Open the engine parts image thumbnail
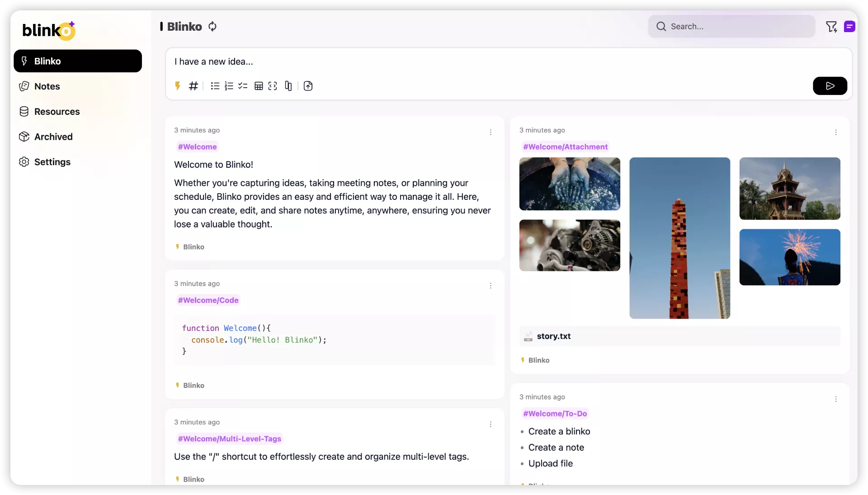The image size is (868, 495). point(570,245)
